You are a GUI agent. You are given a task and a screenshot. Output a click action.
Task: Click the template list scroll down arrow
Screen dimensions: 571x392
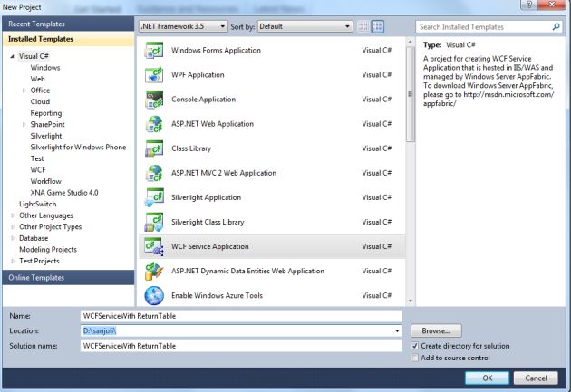(410, 301)
